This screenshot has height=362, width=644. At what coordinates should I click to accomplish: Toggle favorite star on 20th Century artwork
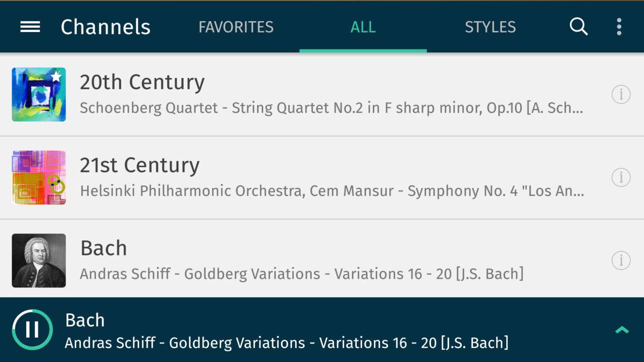pyautogui.click(x=56, y=77)
